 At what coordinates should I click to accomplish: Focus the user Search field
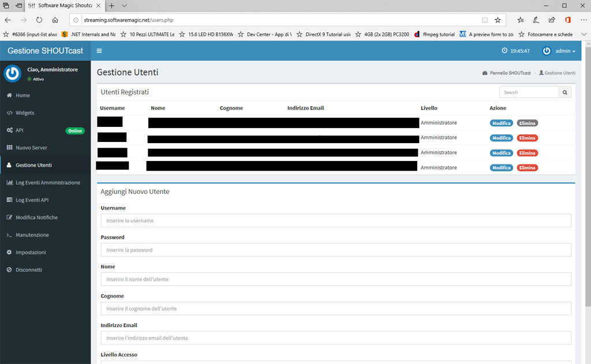point(529,92)
